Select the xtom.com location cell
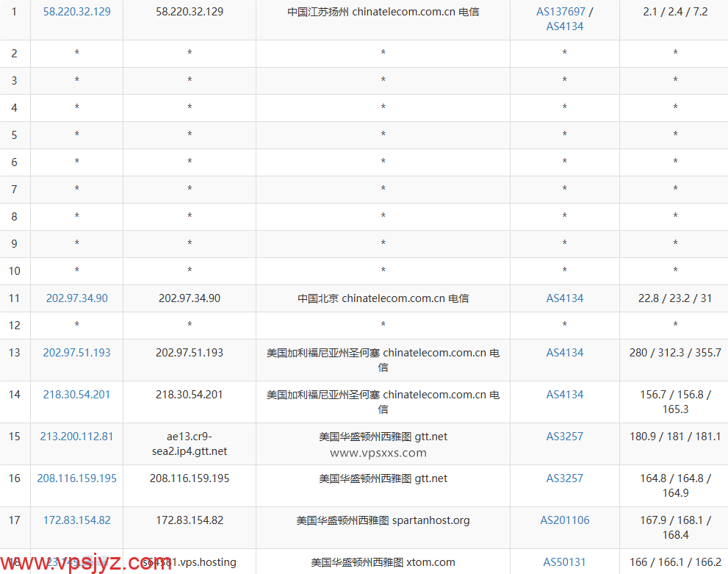 pos(383,562)
